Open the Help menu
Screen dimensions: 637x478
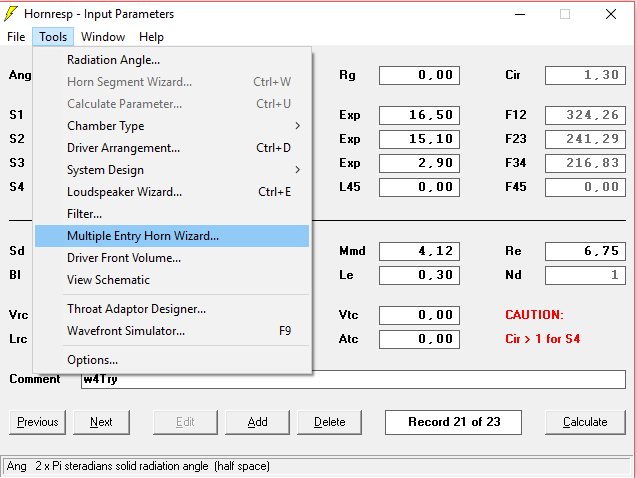(x=151, y=37)
